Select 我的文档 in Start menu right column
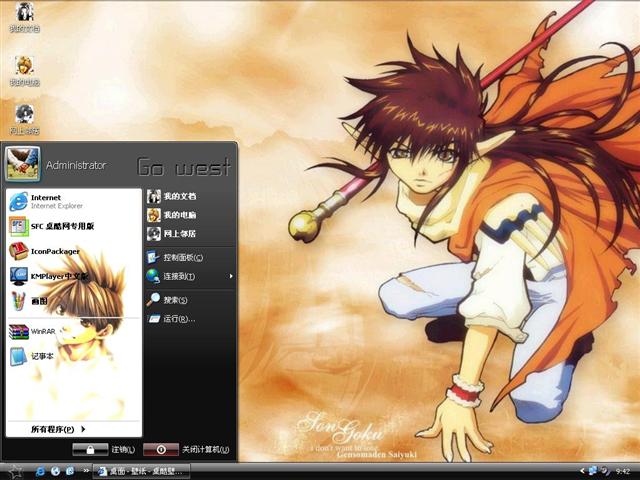 (x=190, y=196)
